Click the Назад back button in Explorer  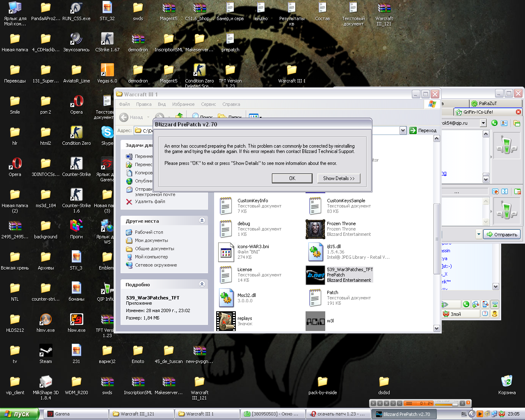click(x=131, y=117)
